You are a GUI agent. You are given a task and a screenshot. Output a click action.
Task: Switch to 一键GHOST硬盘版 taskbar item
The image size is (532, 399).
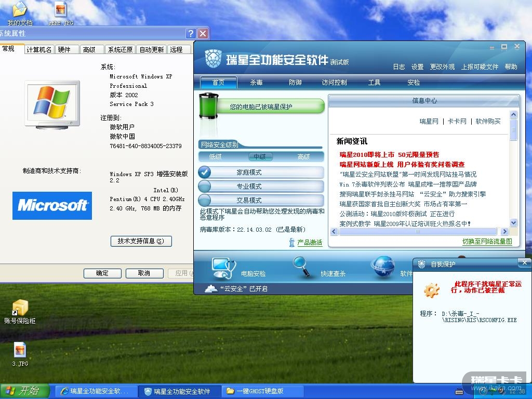pos(262,391)
